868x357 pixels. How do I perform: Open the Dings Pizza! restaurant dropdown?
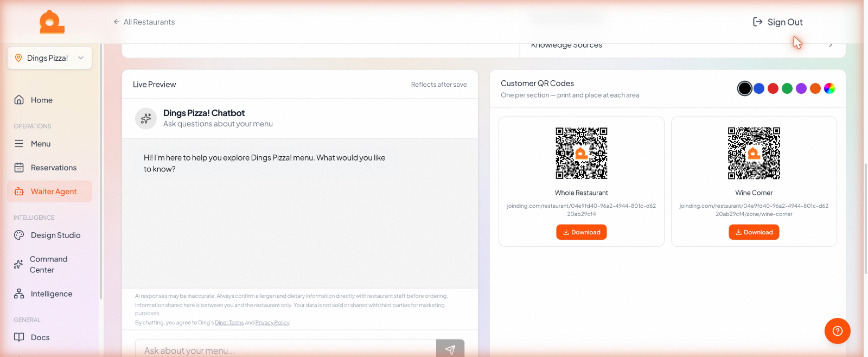(50, 58)
